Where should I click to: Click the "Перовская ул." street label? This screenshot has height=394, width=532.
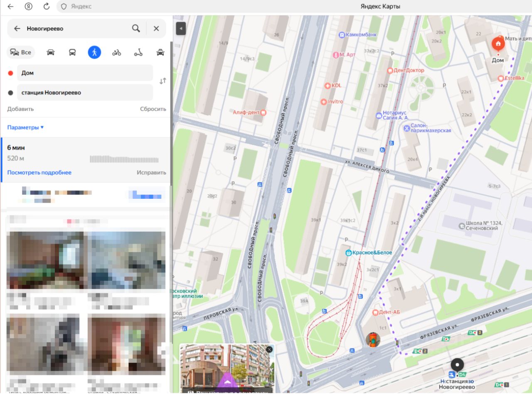(221, 314)
